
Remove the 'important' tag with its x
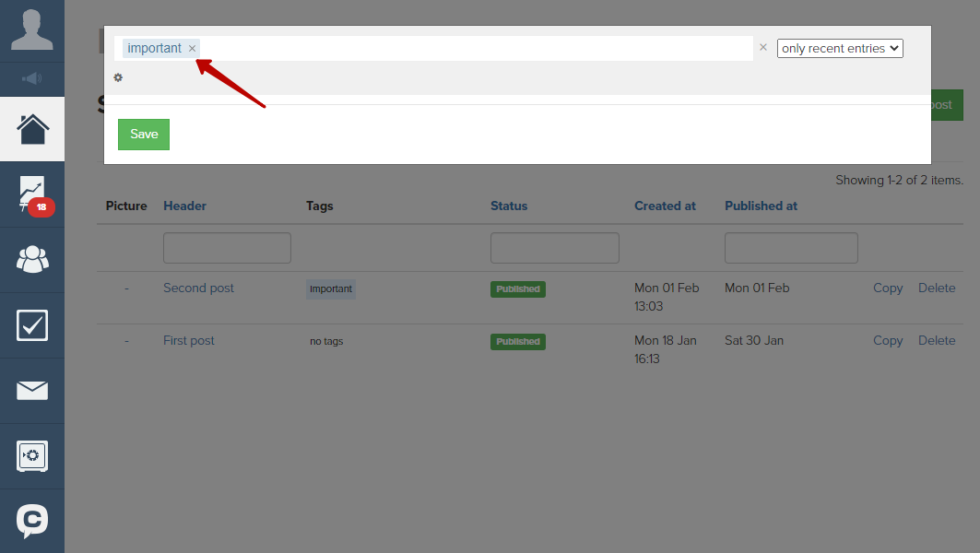(192, 48)
